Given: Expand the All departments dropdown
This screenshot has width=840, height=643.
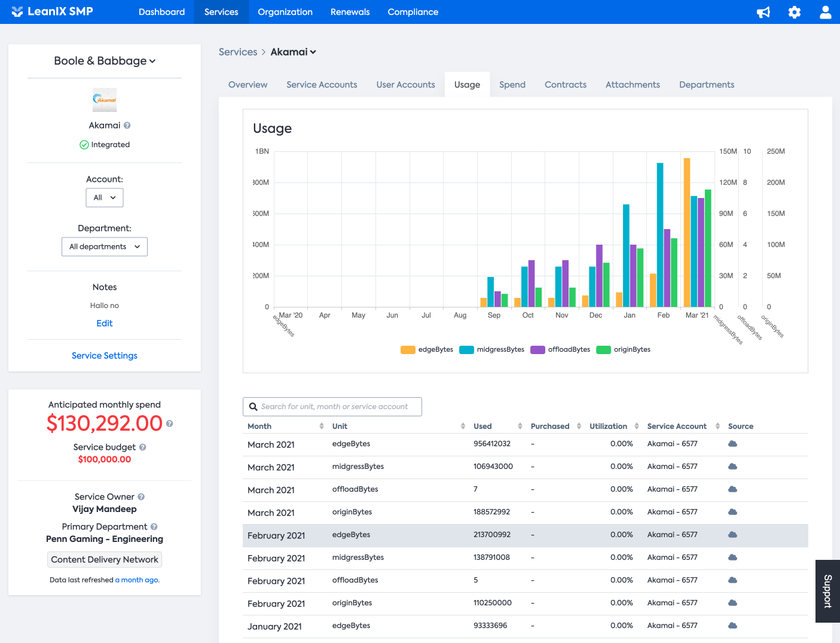Looking at the screenshot, I should pos(105,247).
